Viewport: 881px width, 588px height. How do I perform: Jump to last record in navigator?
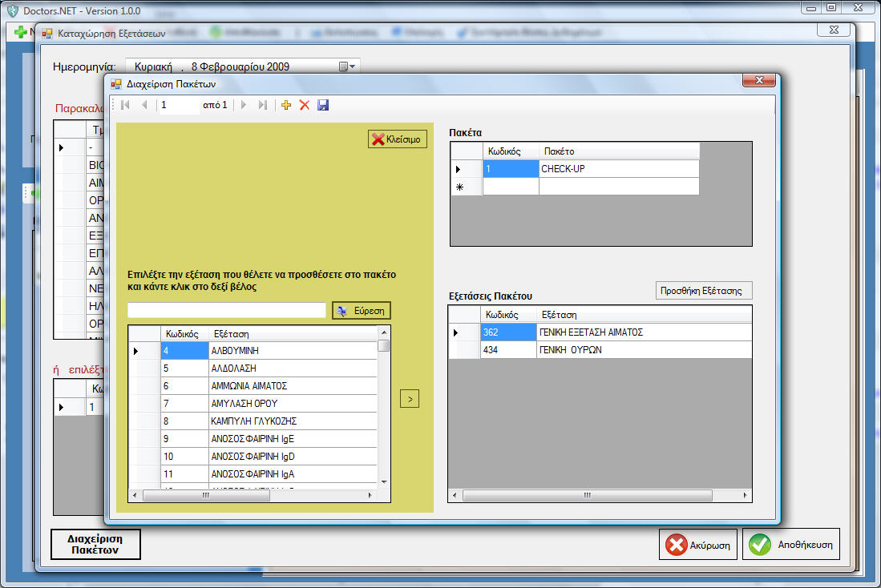262,105
